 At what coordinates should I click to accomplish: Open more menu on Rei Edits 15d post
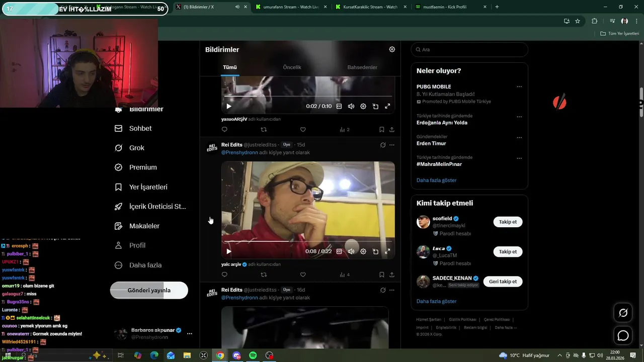coord(392,145)
